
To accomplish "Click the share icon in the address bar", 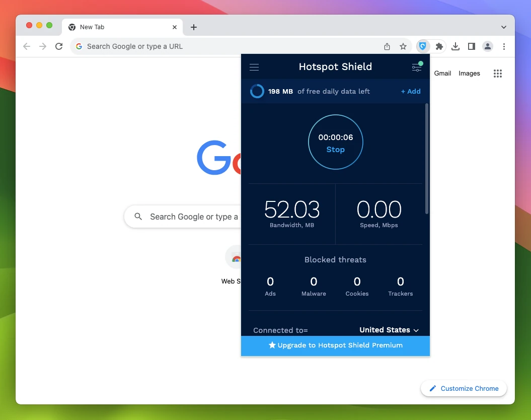I will 387,46.
